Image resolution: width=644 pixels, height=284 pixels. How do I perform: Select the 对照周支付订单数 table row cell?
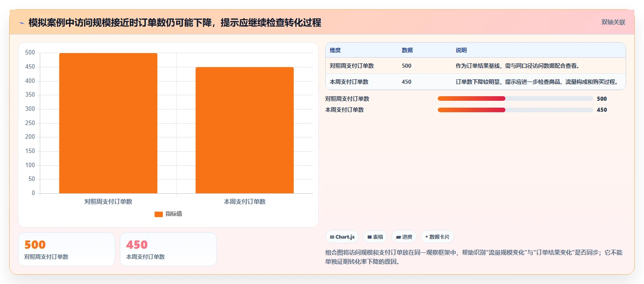tap(352, 66)
